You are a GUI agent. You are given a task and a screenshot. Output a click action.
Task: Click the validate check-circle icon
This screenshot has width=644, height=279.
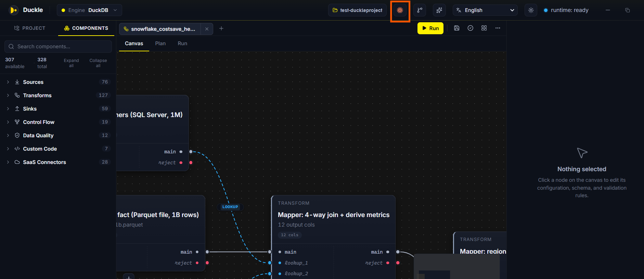coord(471,28)
